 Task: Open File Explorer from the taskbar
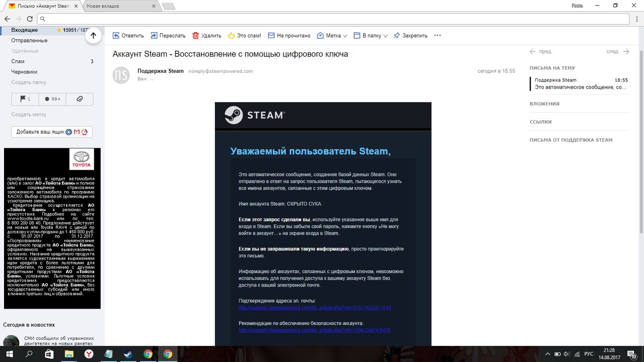click(x=68, y=354)
